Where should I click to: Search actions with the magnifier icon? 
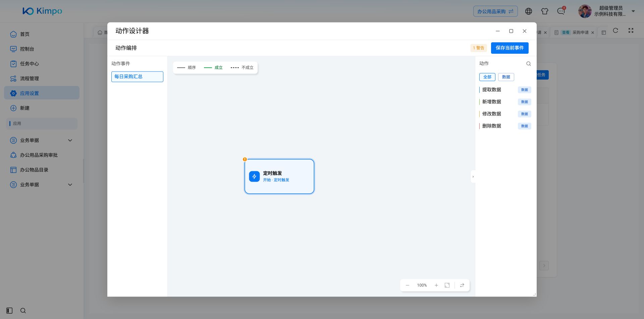click(x=529, y=64)
